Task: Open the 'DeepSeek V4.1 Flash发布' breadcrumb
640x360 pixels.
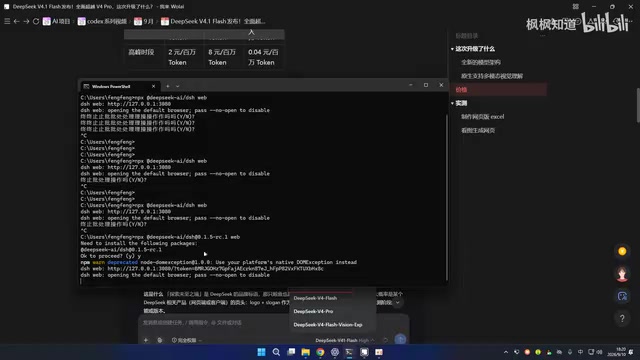Action: (x=213, y=21)
